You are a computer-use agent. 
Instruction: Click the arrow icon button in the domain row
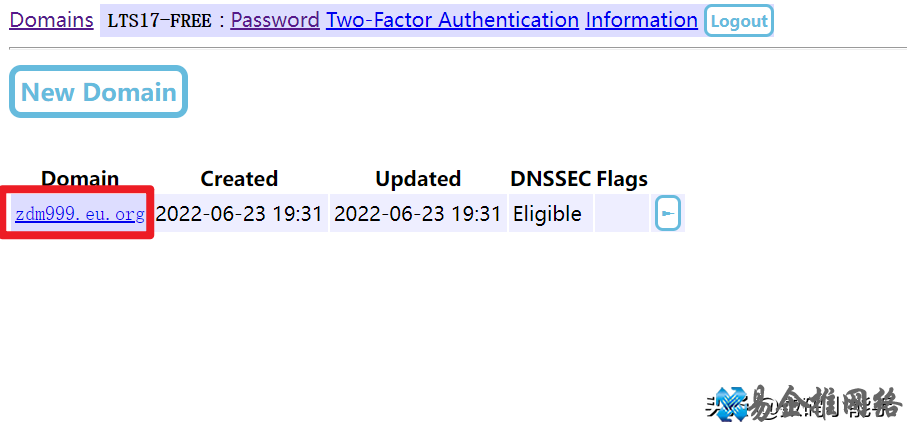pos(668,213)
